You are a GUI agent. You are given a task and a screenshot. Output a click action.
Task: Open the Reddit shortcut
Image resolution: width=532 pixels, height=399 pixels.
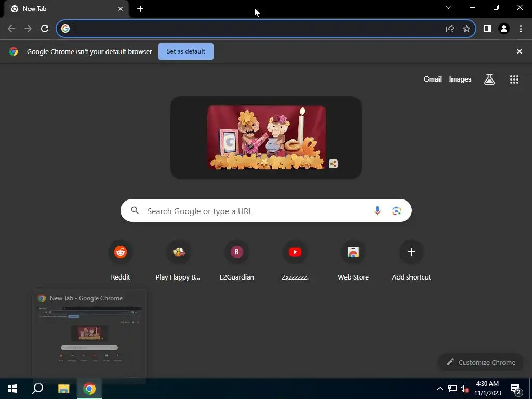(x=121, y=260)
